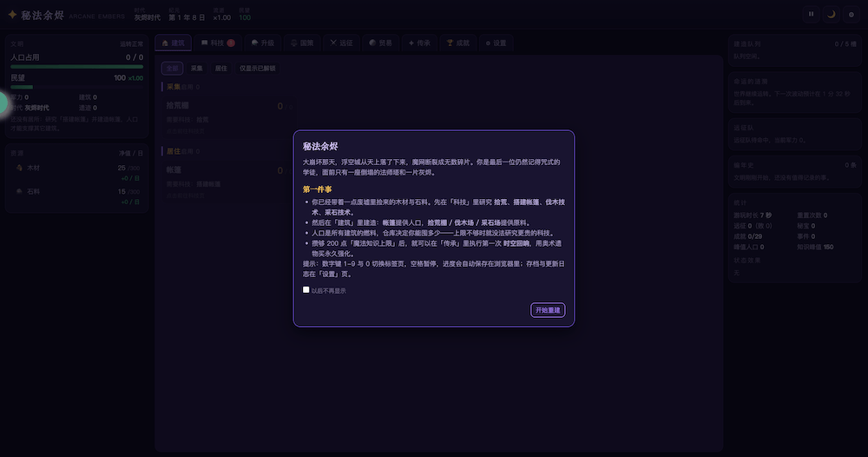Switch to the 建筑 tab
This screenshot has height=457, width=868.
point(174,43)
